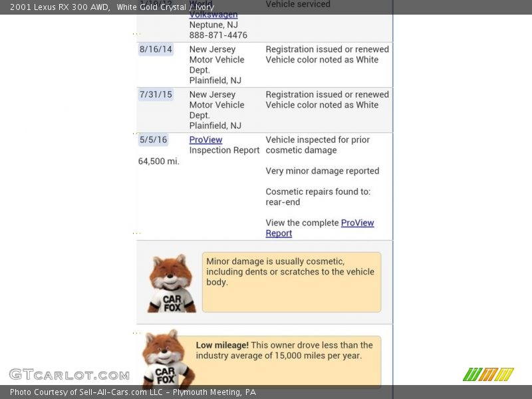Select the 7/31/15 date cell

[x=156, y=94]
